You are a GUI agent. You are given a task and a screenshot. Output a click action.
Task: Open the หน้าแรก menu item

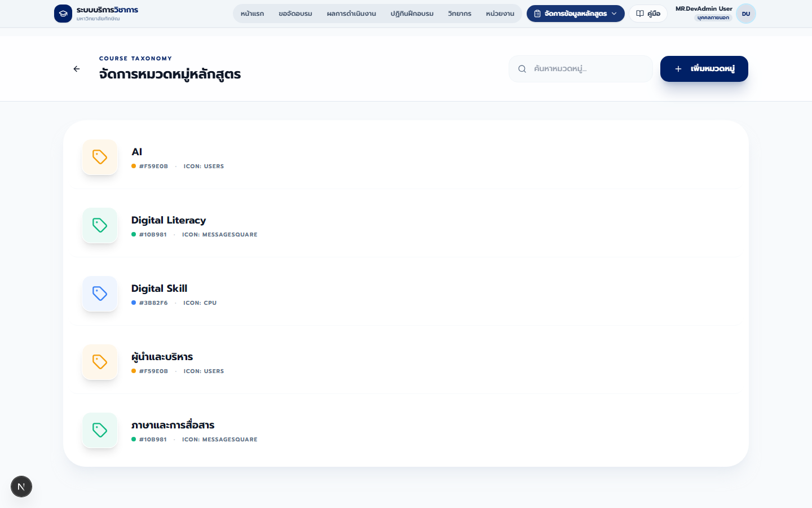(252, 14)
